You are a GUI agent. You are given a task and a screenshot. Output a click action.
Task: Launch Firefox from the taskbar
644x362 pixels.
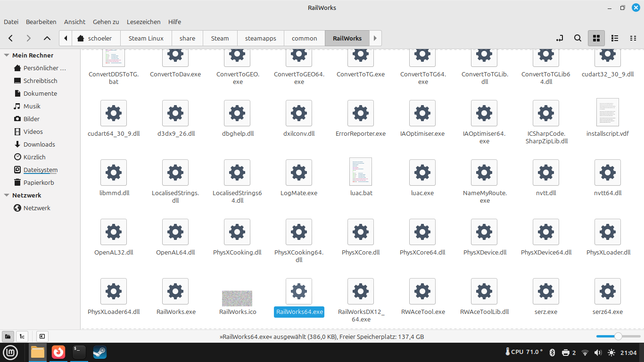coord(58,352)
